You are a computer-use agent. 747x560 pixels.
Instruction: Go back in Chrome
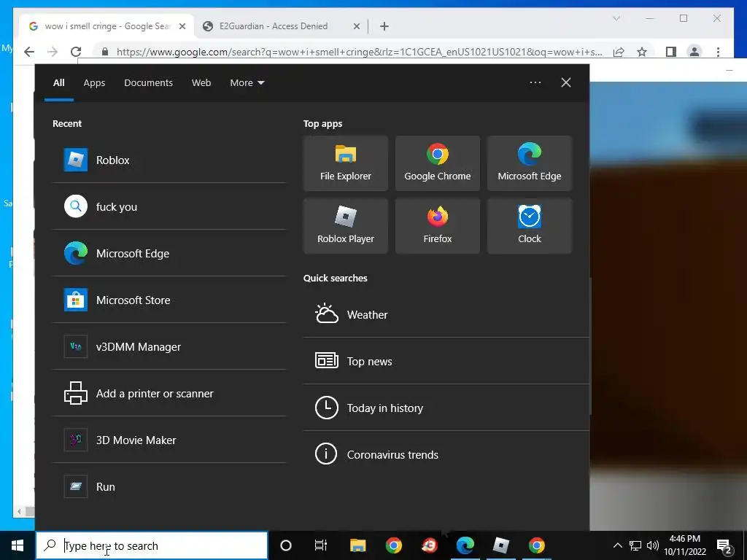pos(29,52)
